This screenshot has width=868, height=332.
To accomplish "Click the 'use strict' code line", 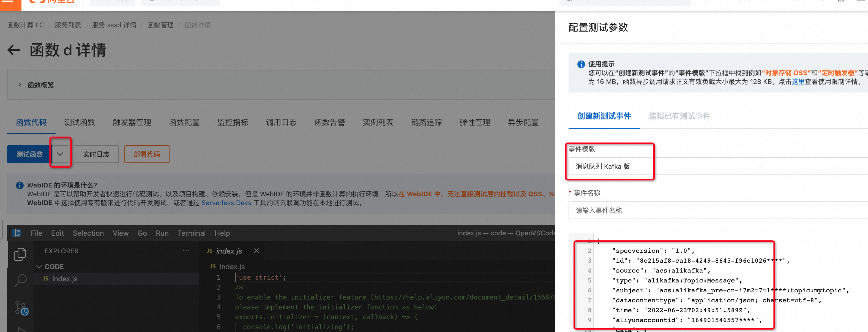I will click(x=261, y=277).
